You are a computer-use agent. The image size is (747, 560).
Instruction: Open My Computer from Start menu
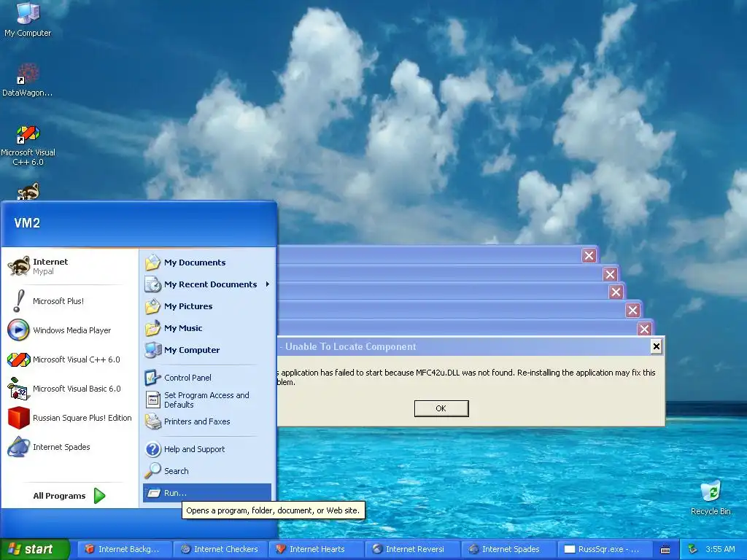207,350
